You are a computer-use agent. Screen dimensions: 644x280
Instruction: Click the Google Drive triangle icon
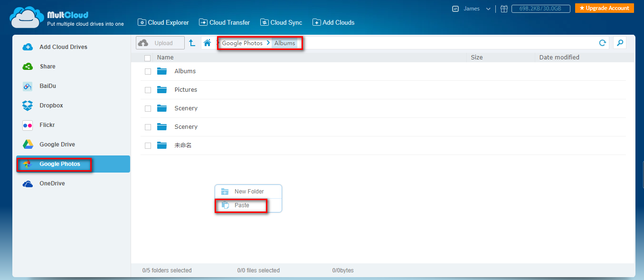click(x=28, y=145)
